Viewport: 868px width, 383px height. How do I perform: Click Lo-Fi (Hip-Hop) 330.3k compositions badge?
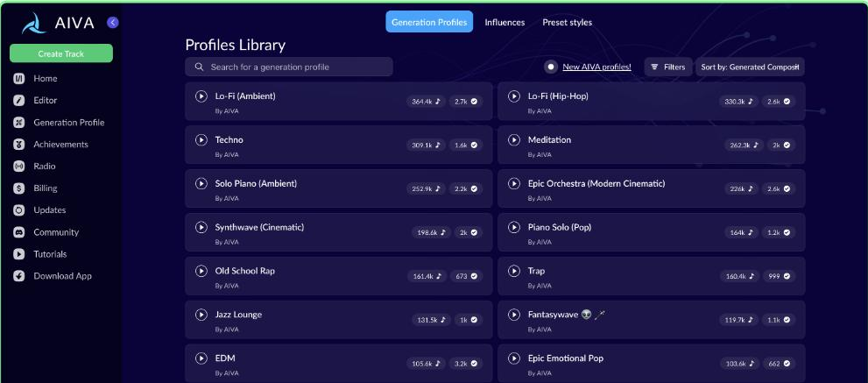(738, 102)
